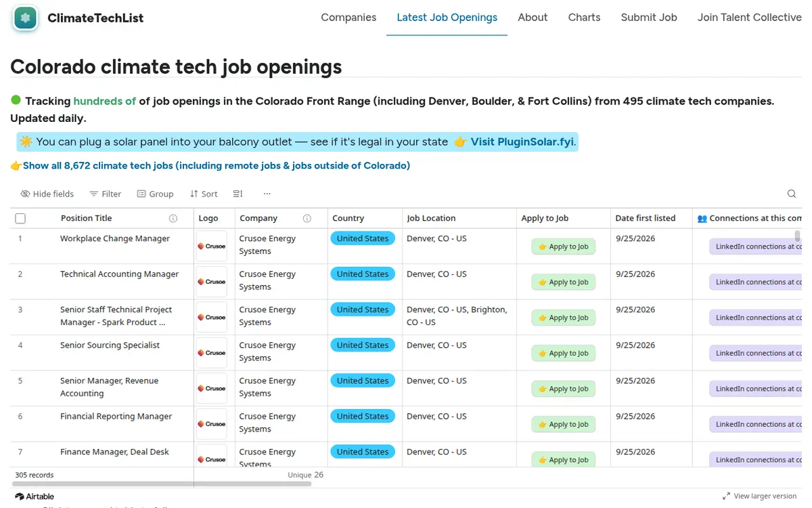
Task: Go to the Companies tab
Action: 348,18
